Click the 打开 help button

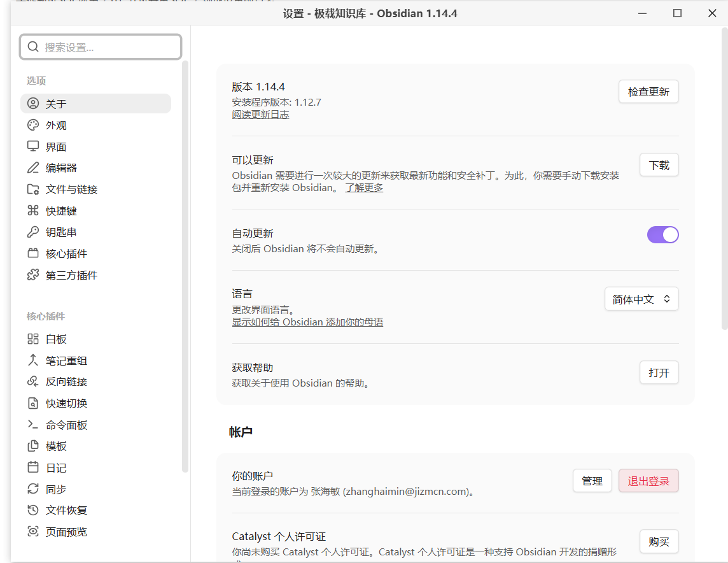[659, 373]
